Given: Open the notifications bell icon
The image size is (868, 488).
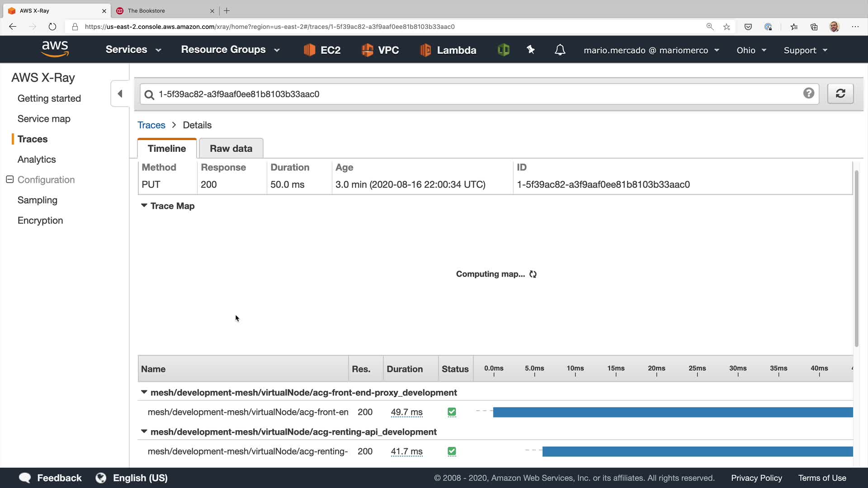Looking at the screenshot, I should [560, 50].
